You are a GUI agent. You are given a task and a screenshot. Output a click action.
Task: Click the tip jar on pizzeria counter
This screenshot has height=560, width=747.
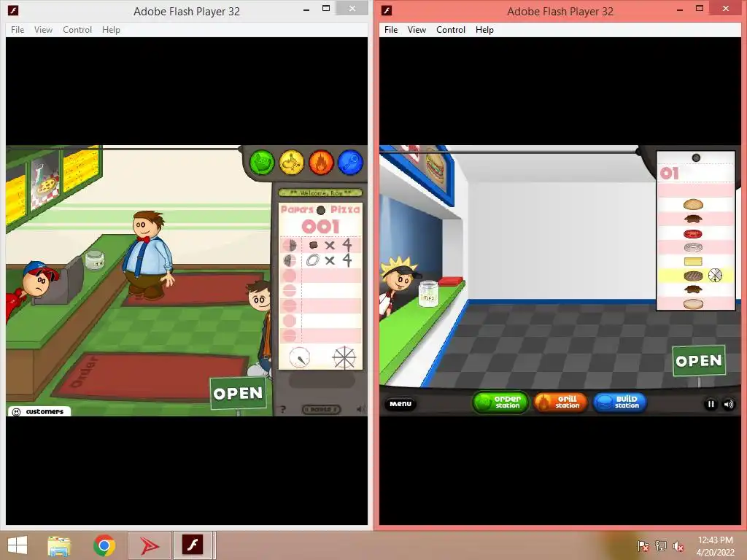94,260
